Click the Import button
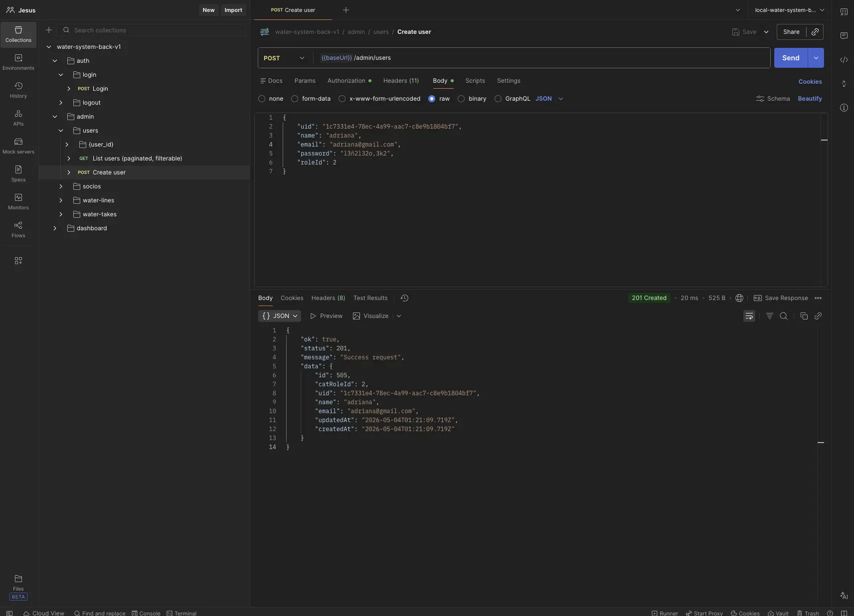Image resolution: width=854 pixels, height=616 pixels. (233, 10)
